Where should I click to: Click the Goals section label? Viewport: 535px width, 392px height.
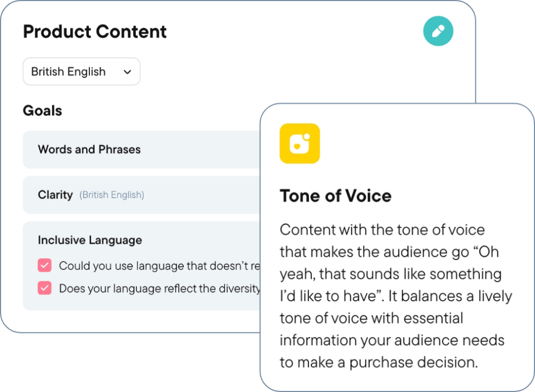coord(42,111)
